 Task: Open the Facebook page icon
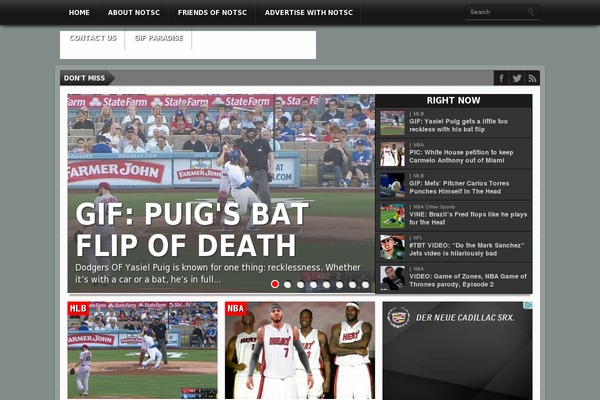click(501, 78)
